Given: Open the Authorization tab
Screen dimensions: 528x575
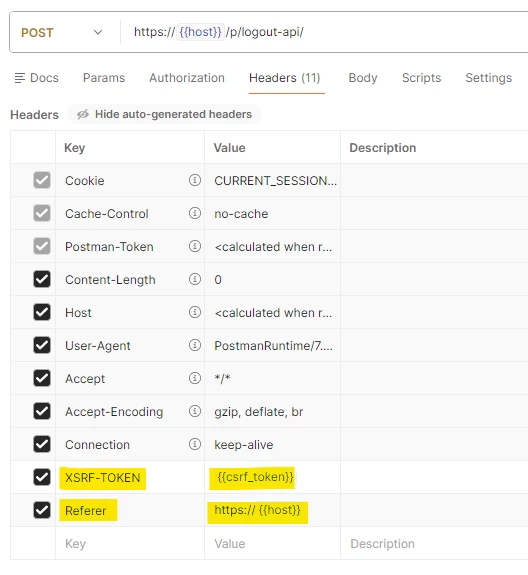Looking at the screenshot, I should [187, 78].
